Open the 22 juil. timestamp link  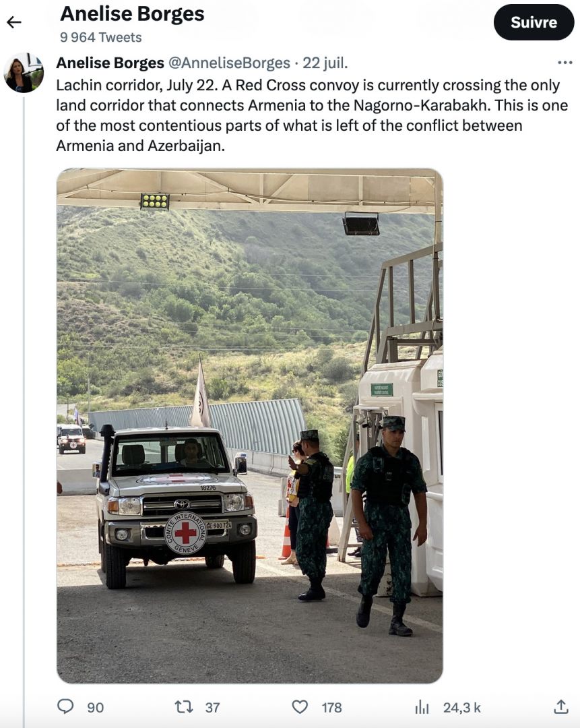pos(325,63)
